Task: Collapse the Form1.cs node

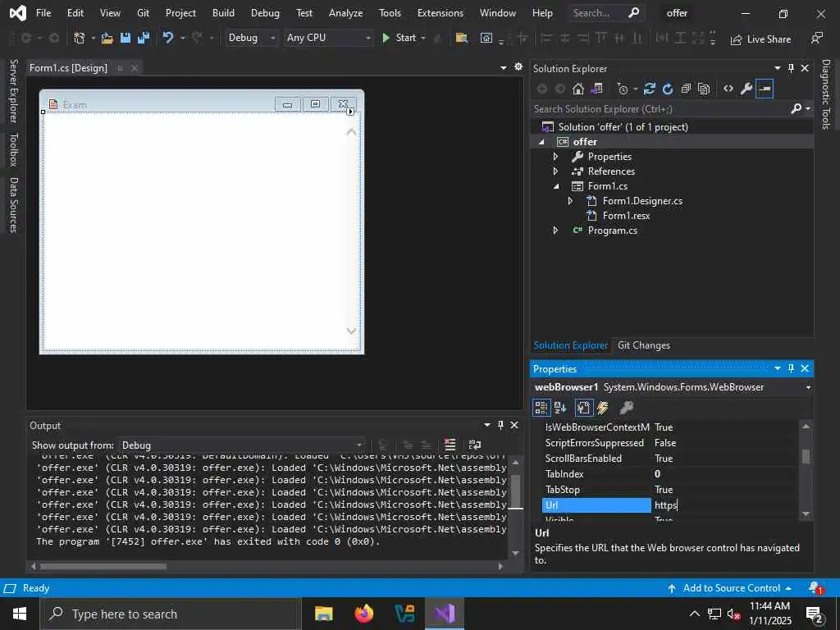Action: pyautogui.click(x=555, y=186)
